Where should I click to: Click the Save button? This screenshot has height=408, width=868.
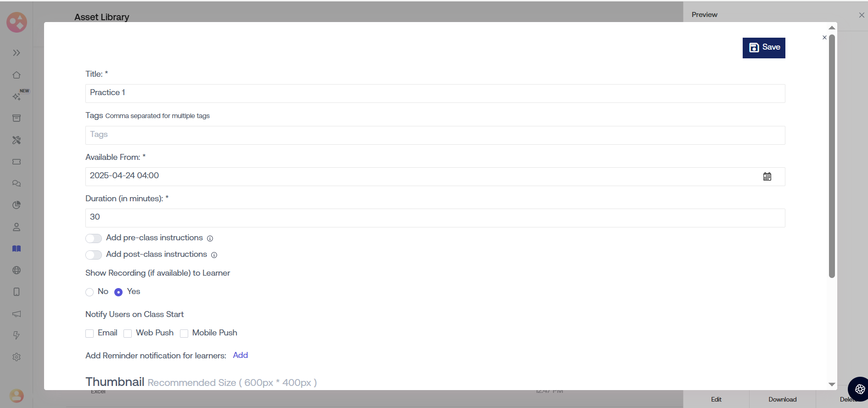pos(764,48)
